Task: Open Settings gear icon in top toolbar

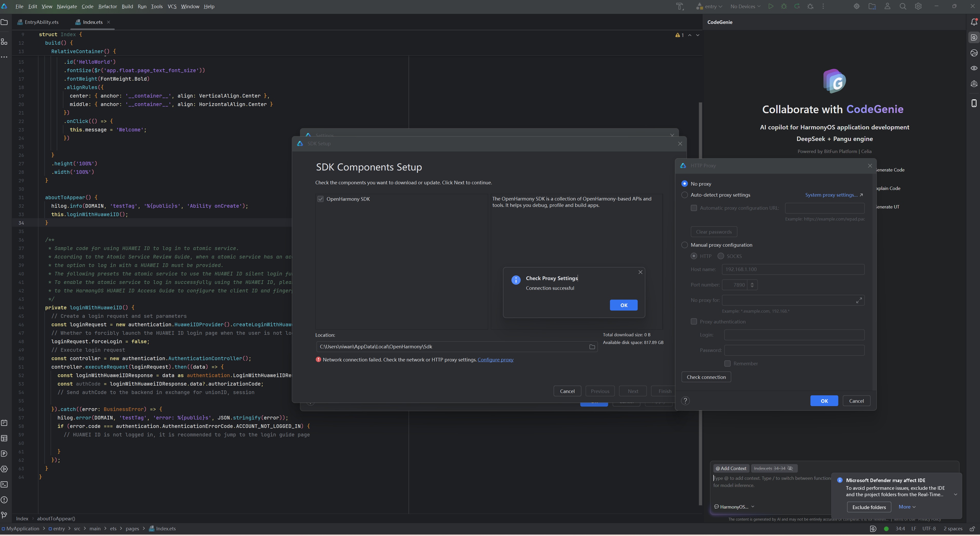Action: 918,6
